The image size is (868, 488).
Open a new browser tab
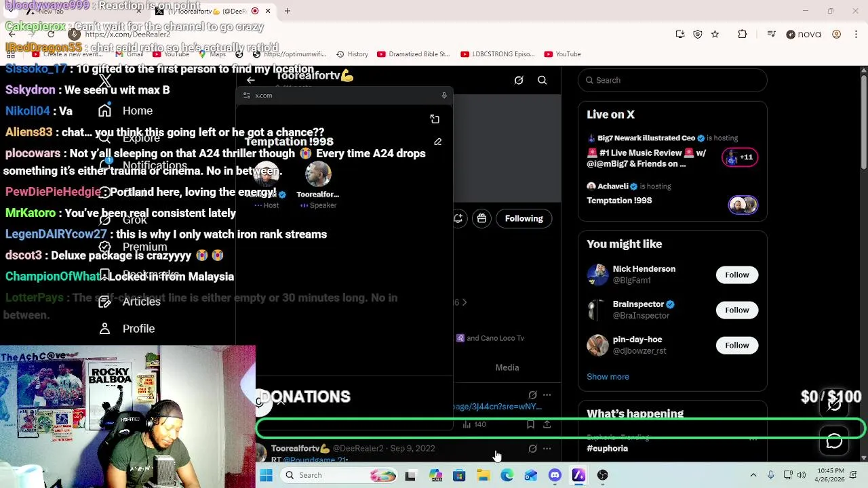coord(288,11)
